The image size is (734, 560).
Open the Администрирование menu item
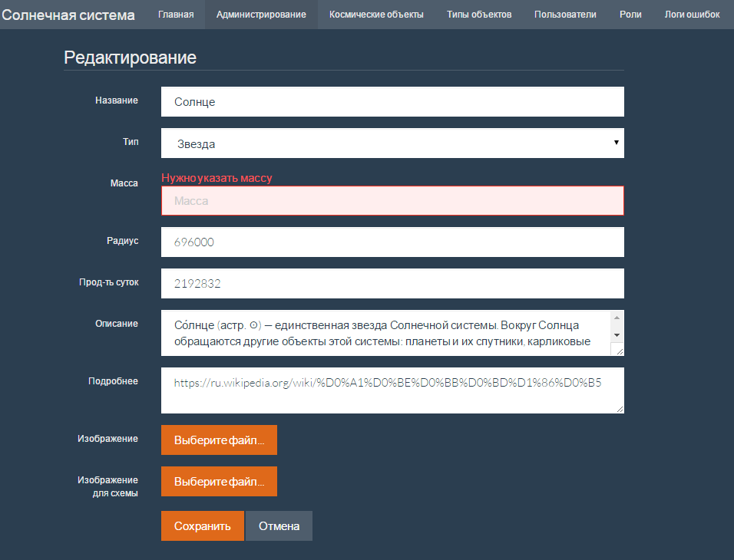pyautogui.click(x=261, y=15)
